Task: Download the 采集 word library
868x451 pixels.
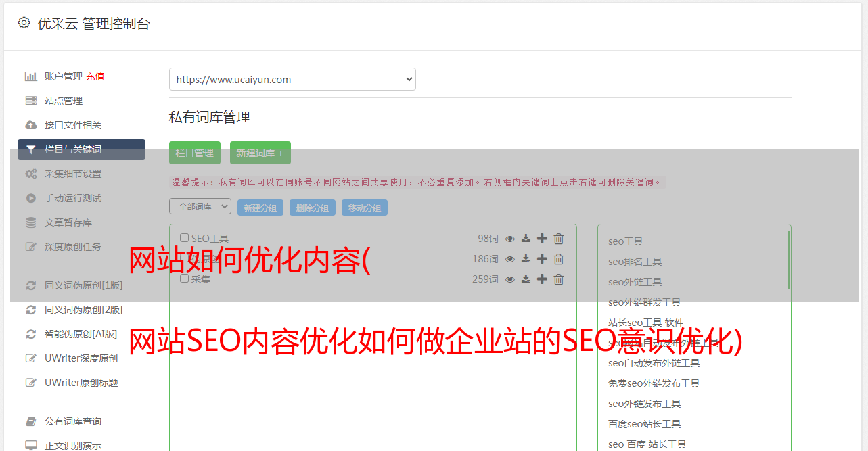Action: (x=526, y=279)
